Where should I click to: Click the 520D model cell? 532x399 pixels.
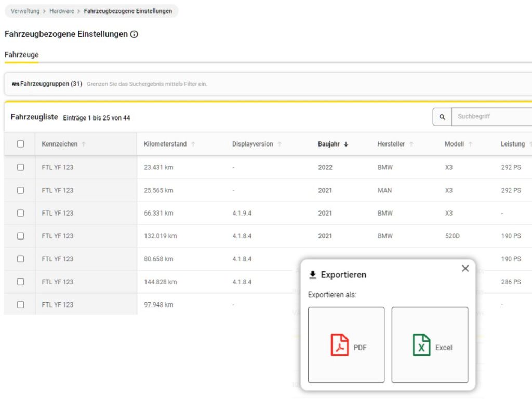tap(453, 236)
